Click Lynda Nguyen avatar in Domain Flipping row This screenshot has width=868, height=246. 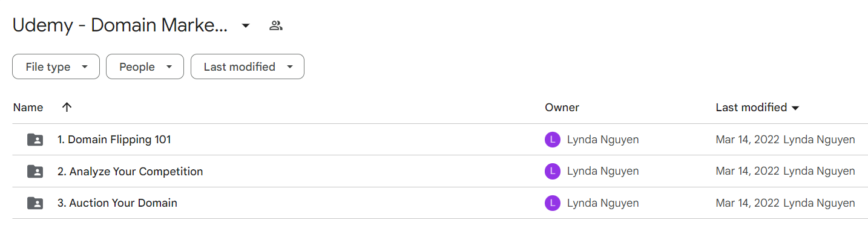pos(552,140)
